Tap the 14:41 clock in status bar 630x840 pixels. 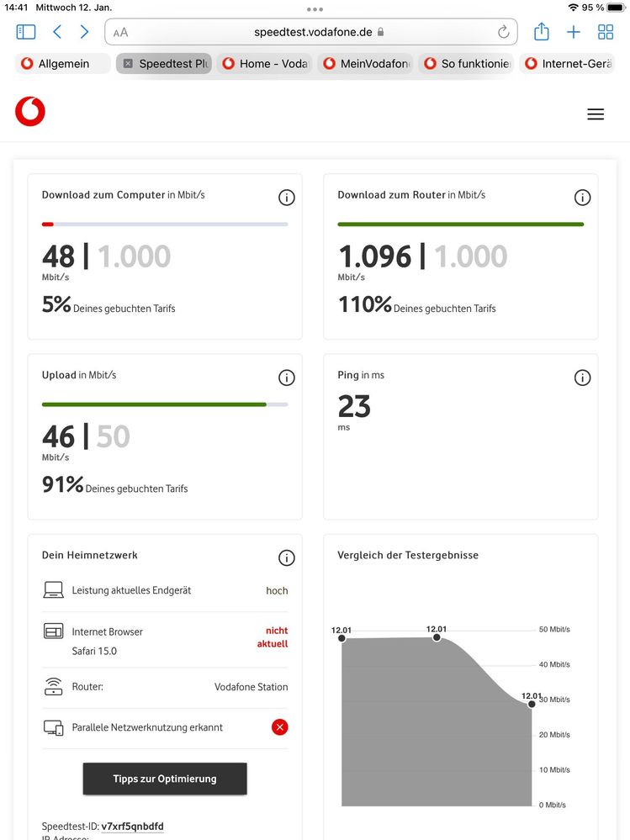click(x=16, y=8)
